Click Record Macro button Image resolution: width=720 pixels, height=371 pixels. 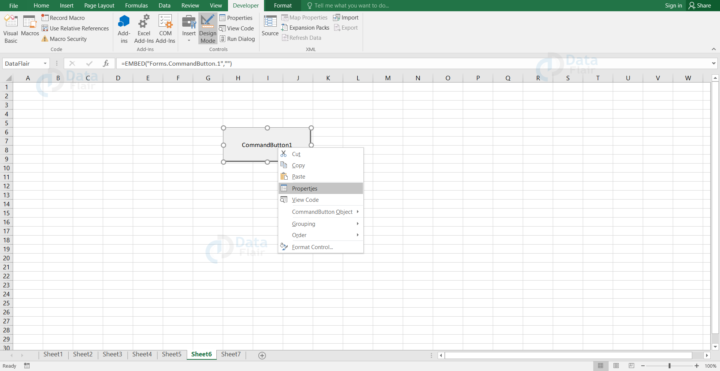[x=63, y=18]
